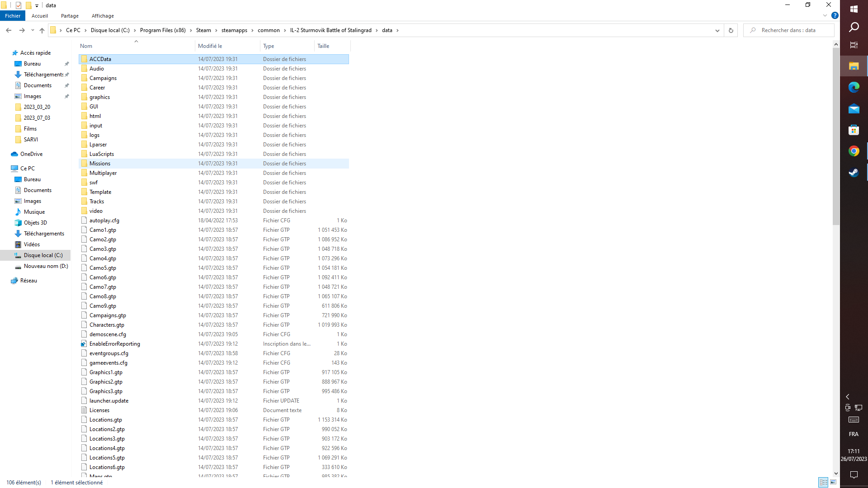Expand the ribbon with the chevron
Image resolution: width=868 pixels, height=488 pixels.
coord(825,15)
